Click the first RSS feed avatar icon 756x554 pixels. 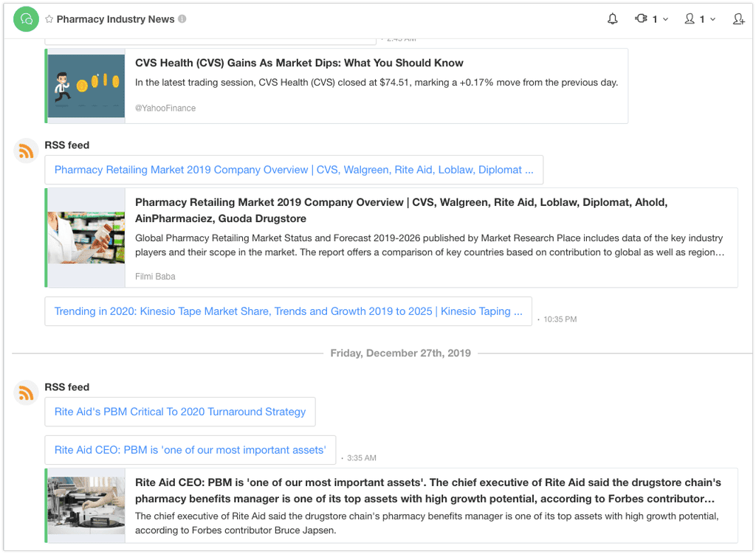(x=26, y=150)
